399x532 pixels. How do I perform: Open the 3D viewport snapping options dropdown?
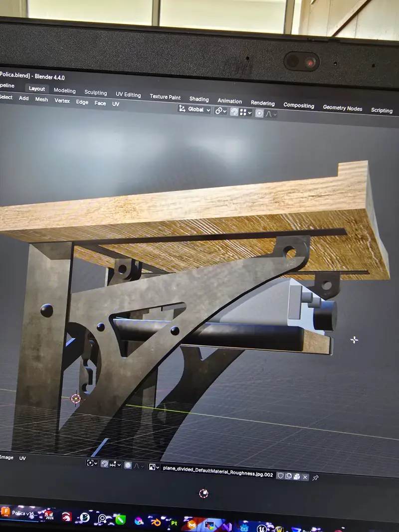(x=246, y=112)
